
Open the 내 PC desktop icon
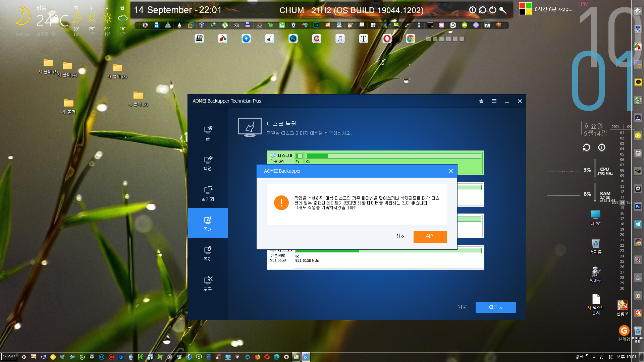[x=595, y=218]
